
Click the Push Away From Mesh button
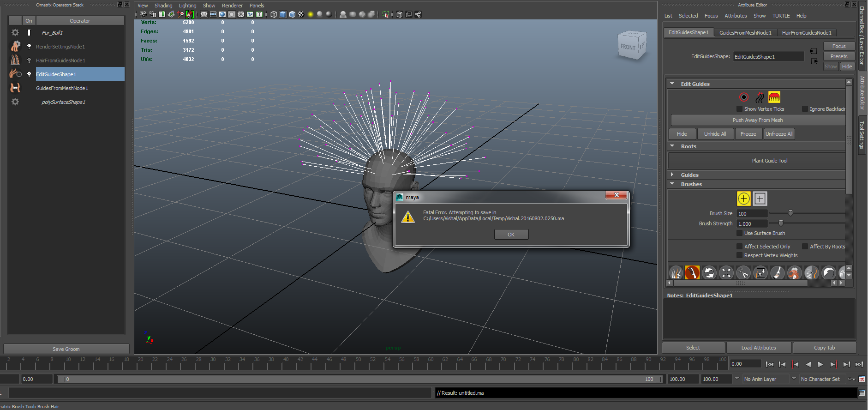(757, 120)
